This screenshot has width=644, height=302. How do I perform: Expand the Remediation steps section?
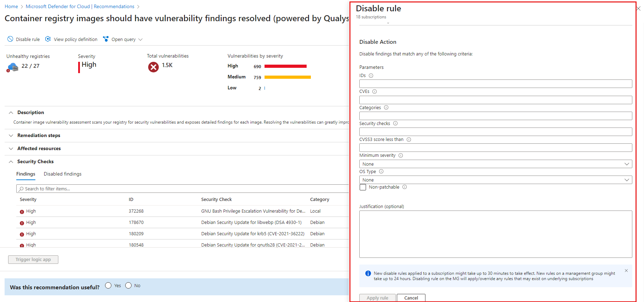[39, 136]
